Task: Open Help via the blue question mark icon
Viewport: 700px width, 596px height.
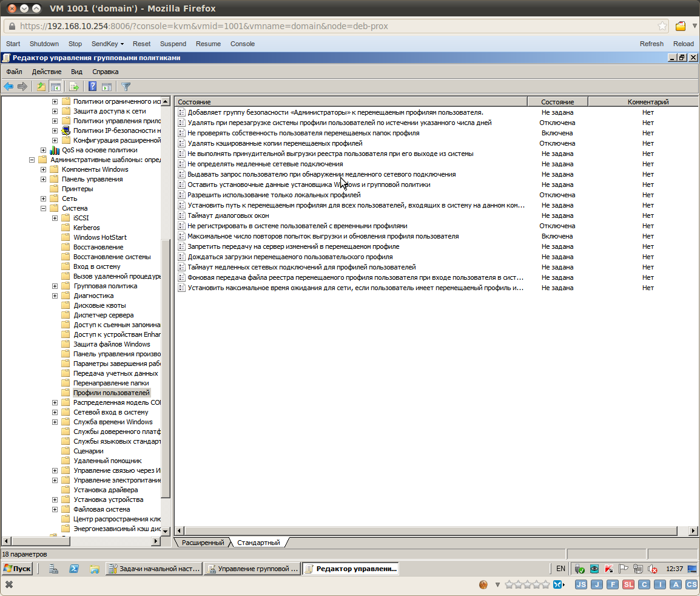Action: (92, 87)
